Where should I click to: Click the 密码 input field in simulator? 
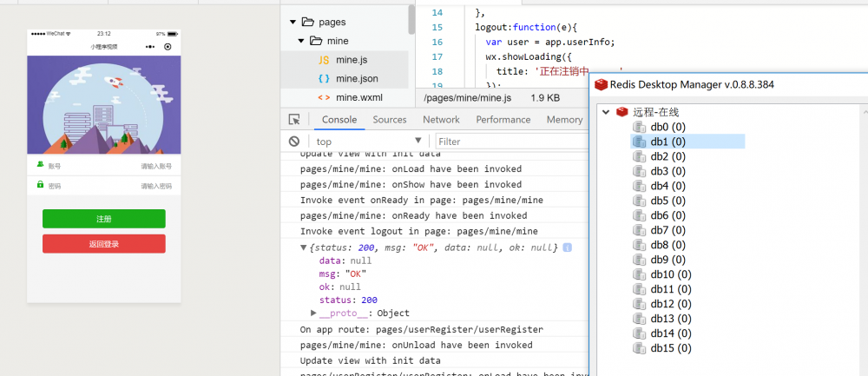click(104, 186)
